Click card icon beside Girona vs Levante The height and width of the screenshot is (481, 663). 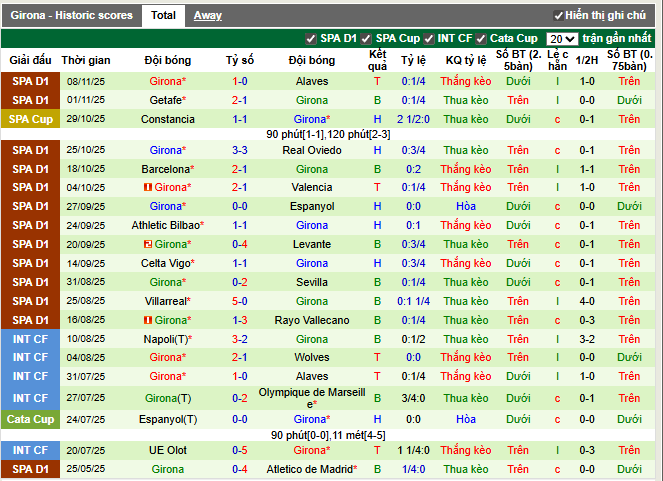pyautogui.click(x=148, y=244)
